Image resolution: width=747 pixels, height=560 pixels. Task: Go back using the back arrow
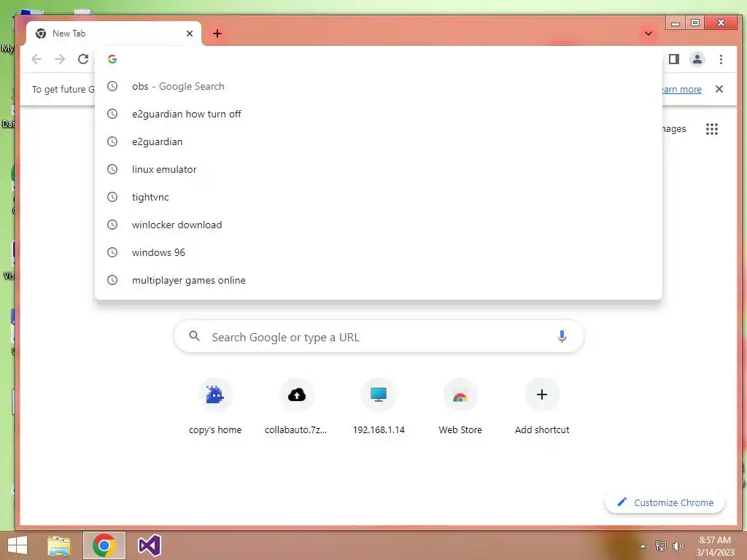pyautogui.click(x=36, y=59)
